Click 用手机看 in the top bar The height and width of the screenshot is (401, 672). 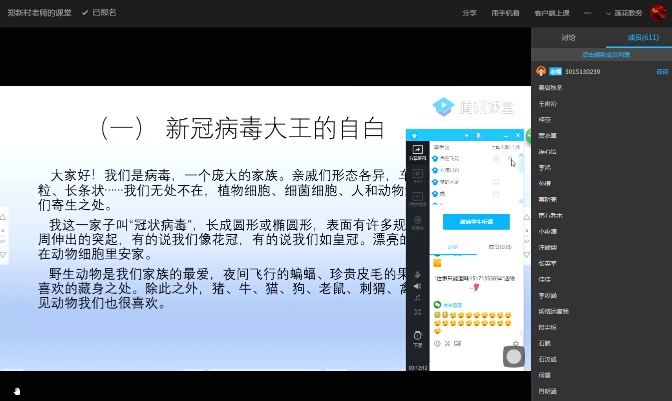pos(505,13)
